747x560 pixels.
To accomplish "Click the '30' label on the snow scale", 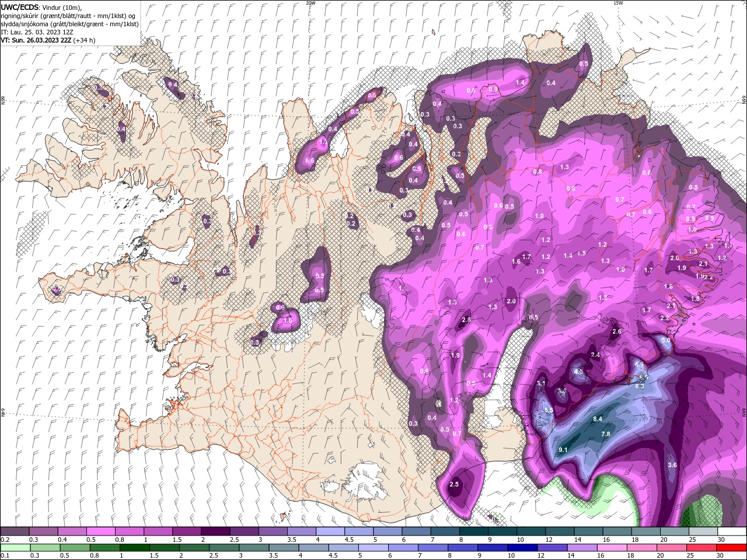I will pos(721,540).
